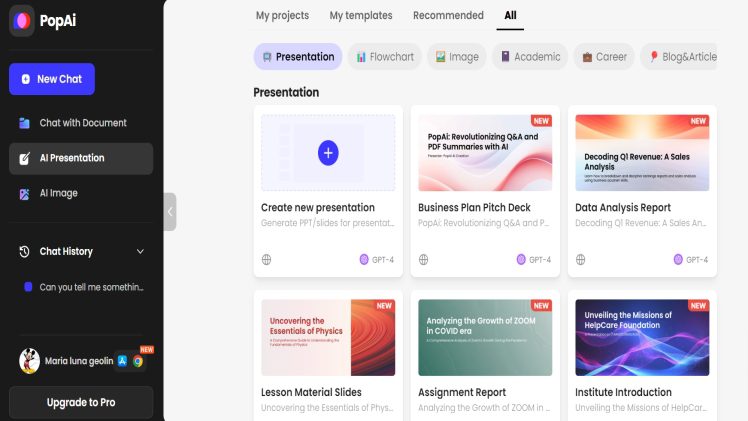The height and width of the screenshot is (421, 748).
Task: Filter by the Flowchart category chip
Action: tap(384, 57)
